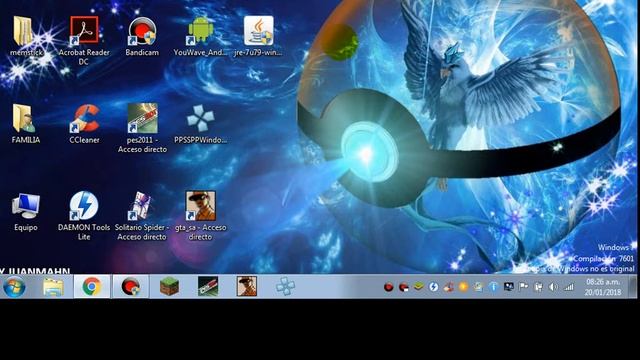The height and width of the screenshot is (360, 640).
Task: Click the safely remove hardware tray icon
Action: [538, 287]
